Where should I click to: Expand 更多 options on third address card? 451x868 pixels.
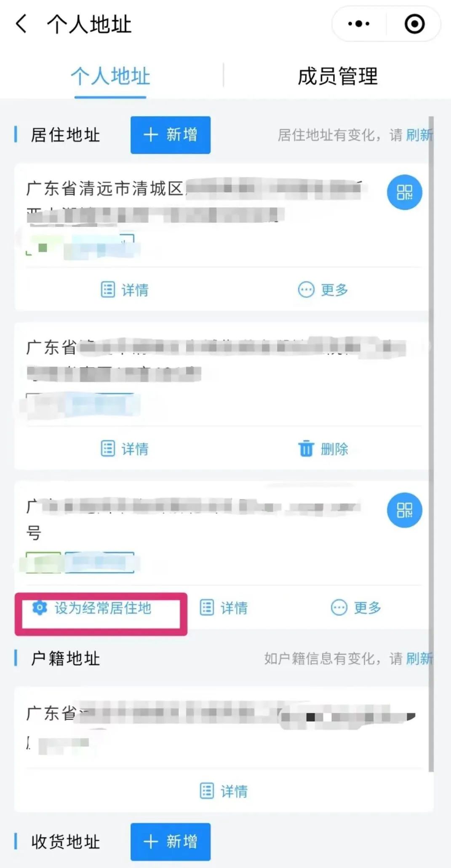[x=356, y=607]
